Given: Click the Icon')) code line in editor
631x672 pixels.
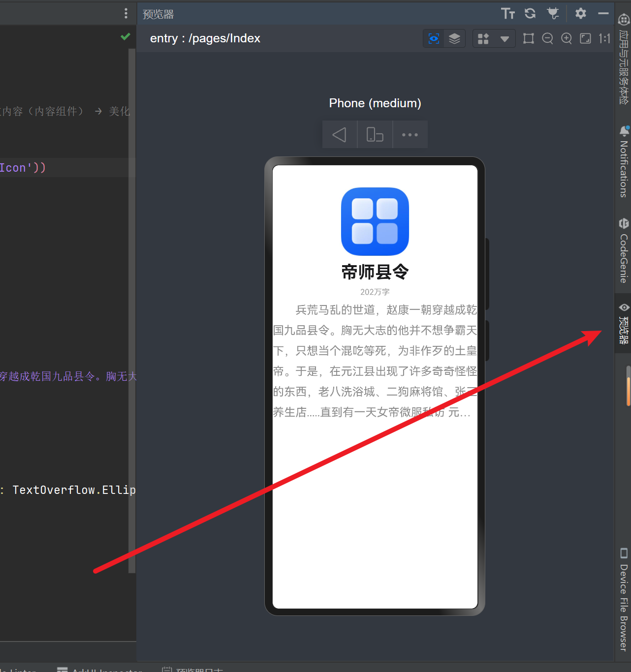Looking at the screenshot, I should pos(23,168).
